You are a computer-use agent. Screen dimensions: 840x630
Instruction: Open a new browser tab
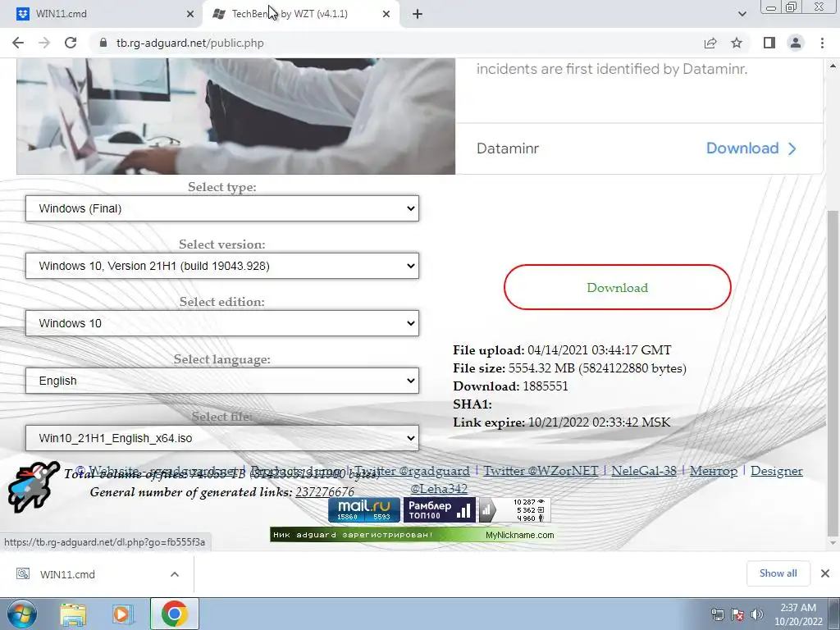418,14
